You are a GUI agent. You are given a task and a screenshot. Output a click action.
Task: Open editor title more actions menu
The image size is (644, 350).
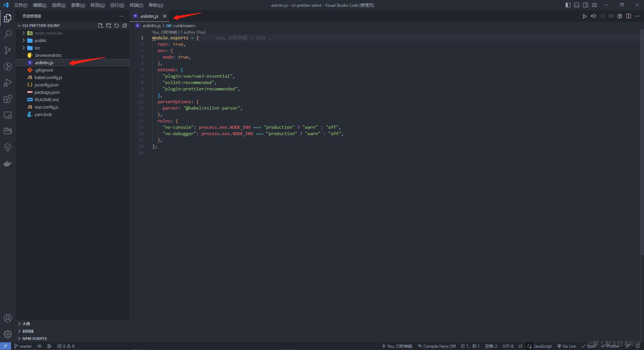[x=637, y=16]
